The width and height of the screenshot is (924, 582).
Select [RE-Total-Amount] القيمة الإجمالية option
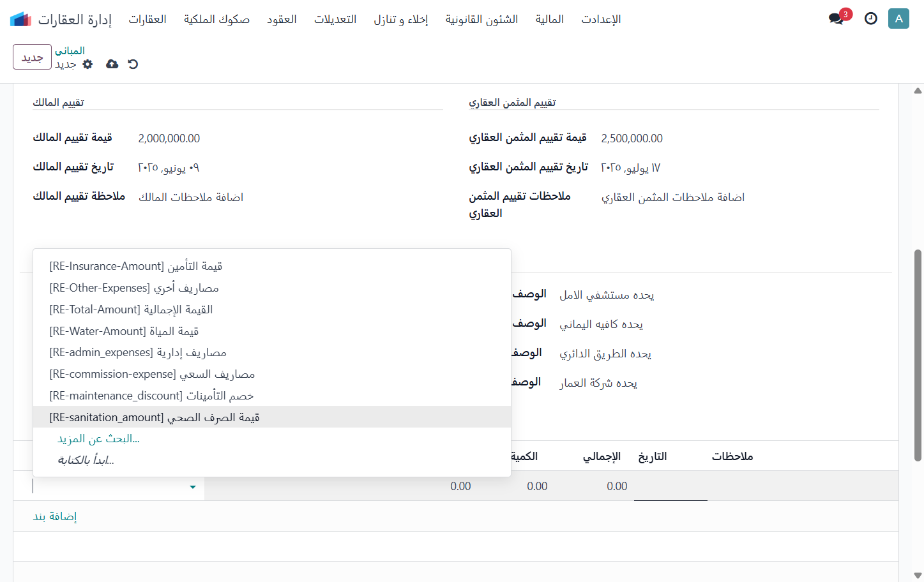(272, 310)
